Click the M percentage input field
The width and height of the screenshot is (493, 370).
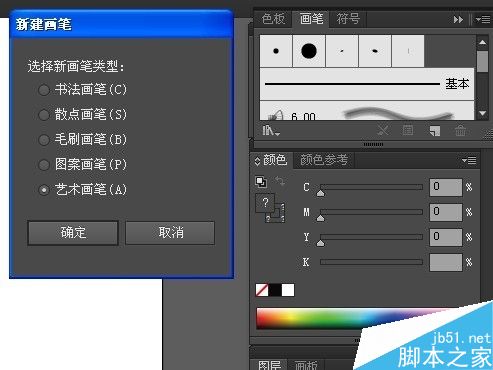pyautogui.click(x=446, y=212)
